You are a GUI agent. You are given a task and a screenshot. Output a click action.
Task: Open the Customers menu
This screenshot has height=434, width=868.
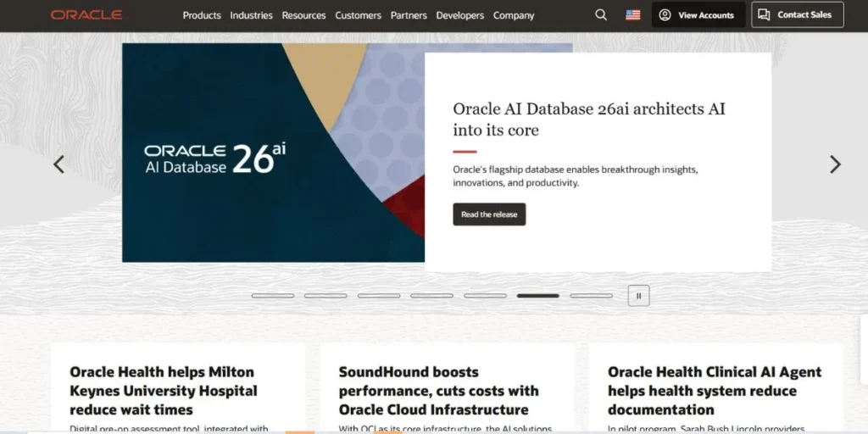click(359, 15)
